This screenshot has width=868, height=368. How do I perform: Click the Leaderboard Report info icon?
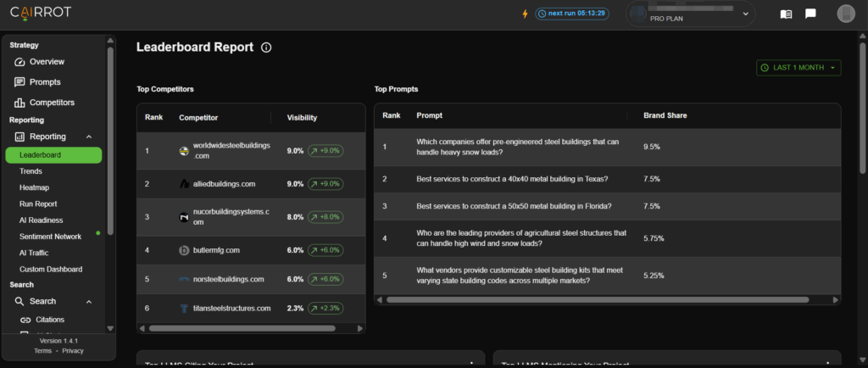tap(266, 47)
